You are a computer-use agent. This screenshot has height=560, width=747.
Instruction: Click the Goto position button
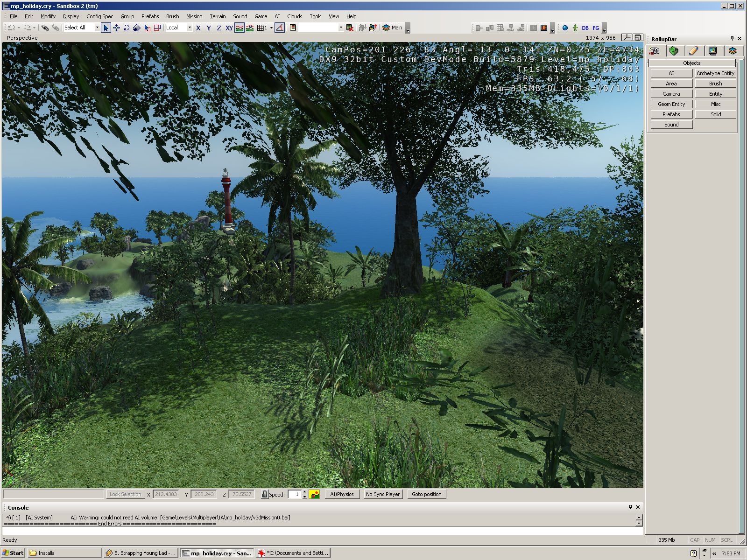tap(426, 494)
